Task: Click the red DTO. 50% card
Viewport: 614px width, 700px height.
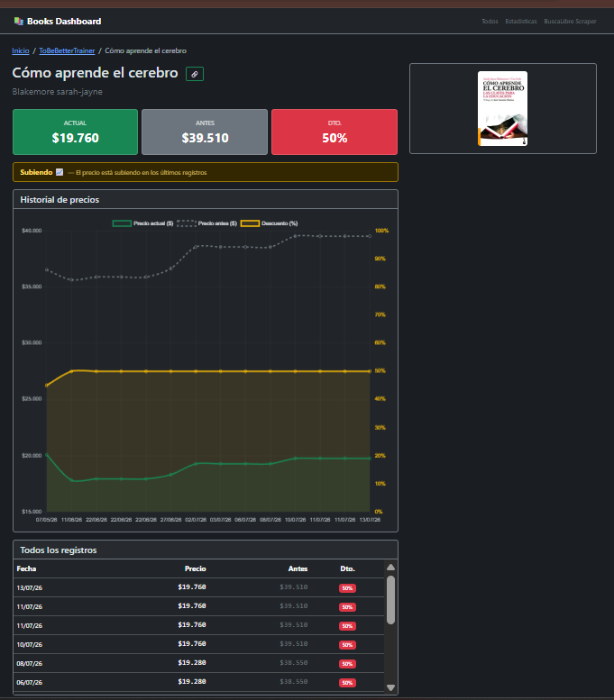Action: [x=334, y=132]
